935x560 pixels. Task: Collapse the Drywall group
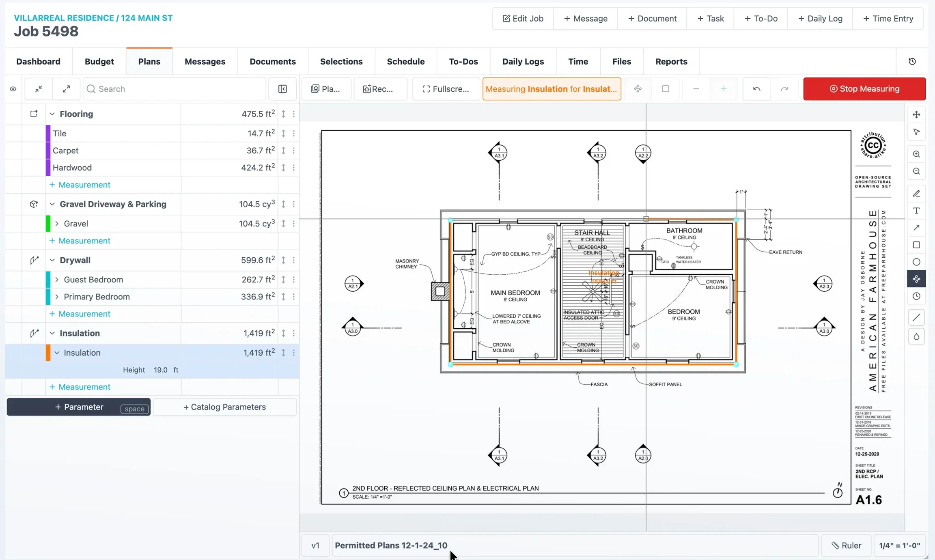tap(52, 260)
